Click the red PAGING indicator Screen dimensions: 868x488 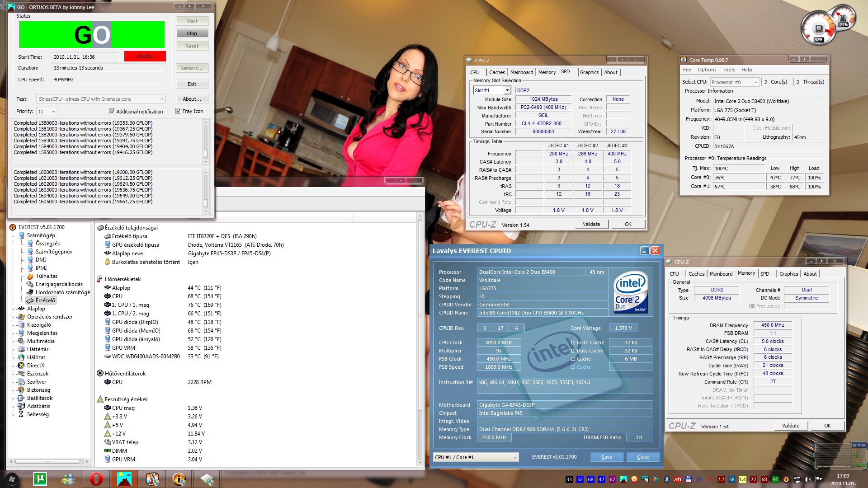(145, 56)
